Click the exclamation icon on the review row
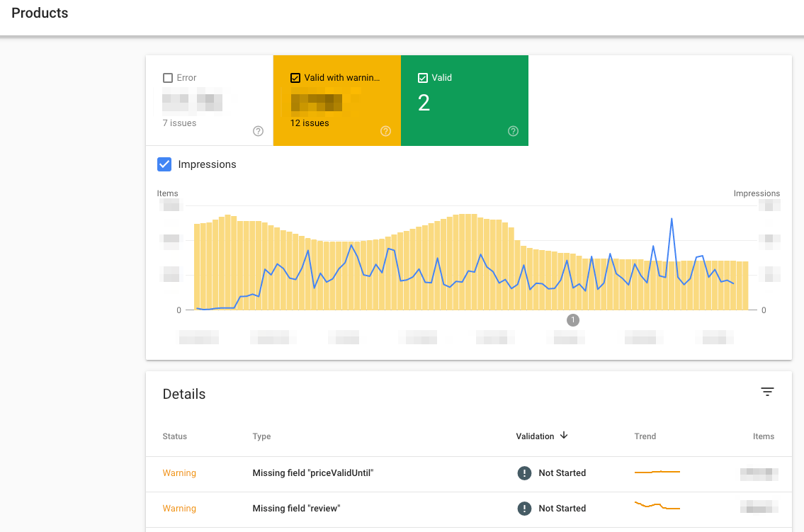804x532 pixels. [524, 508]
